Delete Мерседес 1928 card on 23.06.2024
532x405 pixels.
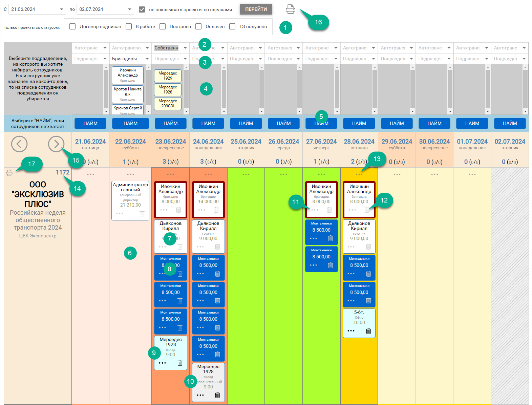click(180, 363)
